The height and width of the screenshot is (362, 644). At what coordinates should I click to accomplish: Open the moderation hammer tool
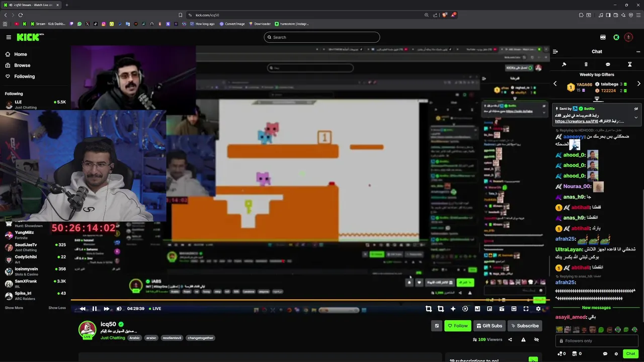(x=564, y=64)
